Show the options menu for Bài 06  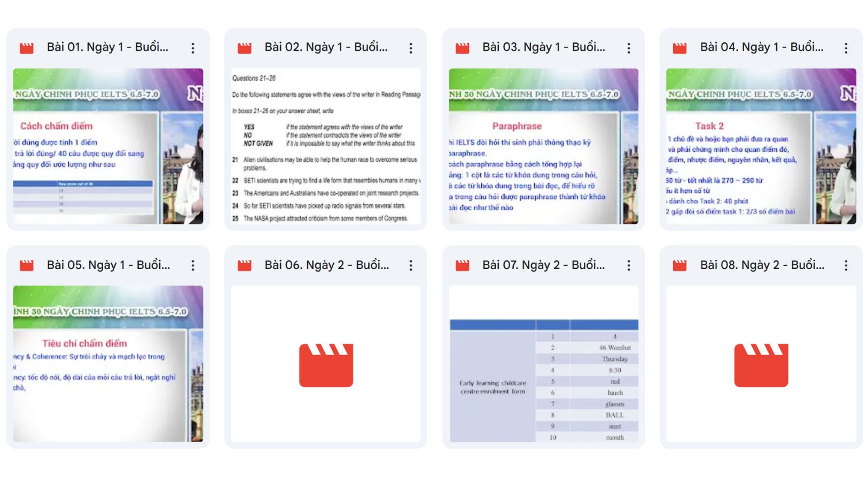point(411,265)
